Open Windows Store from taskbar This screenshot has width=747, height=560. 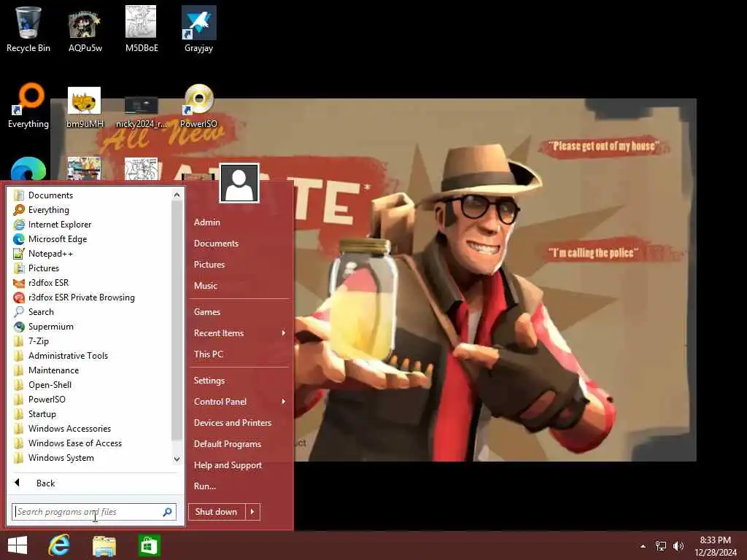pos(149,545)
